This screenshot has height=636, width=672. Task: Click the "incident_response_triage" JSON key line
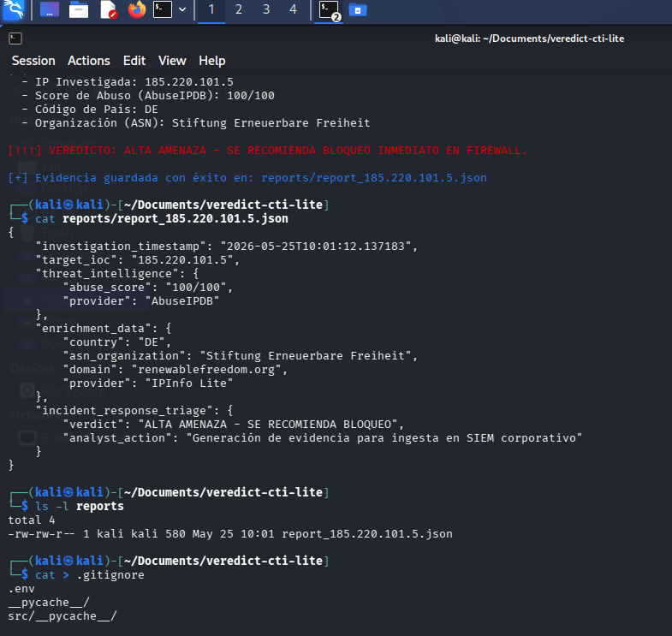(134, 411)
